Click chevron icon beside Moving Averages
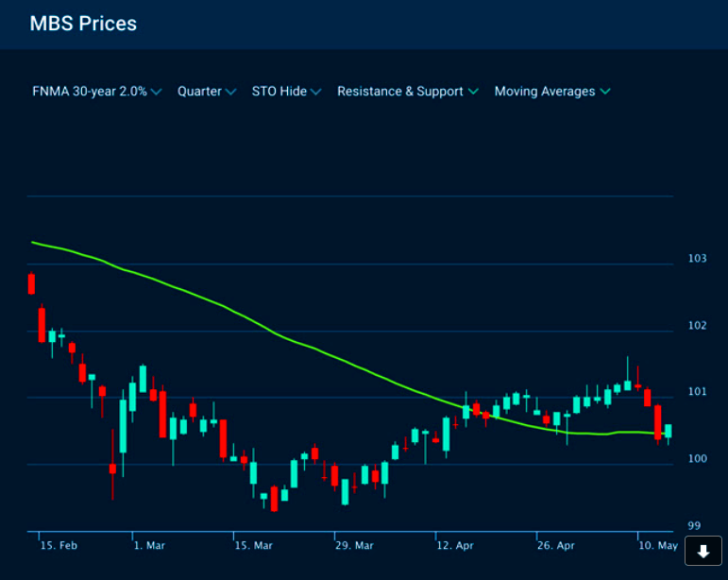 point(605,92)
